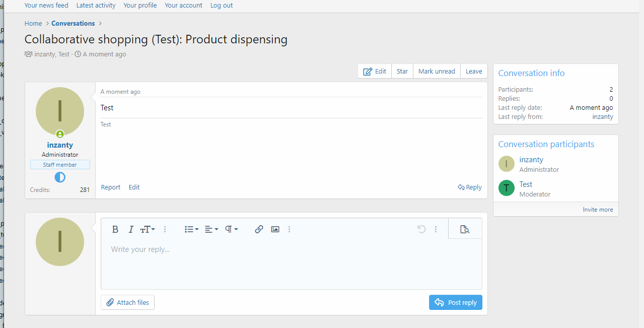The image size is (644, 328).
Task: Click Invite more participants link
Action: pos(598,210)
